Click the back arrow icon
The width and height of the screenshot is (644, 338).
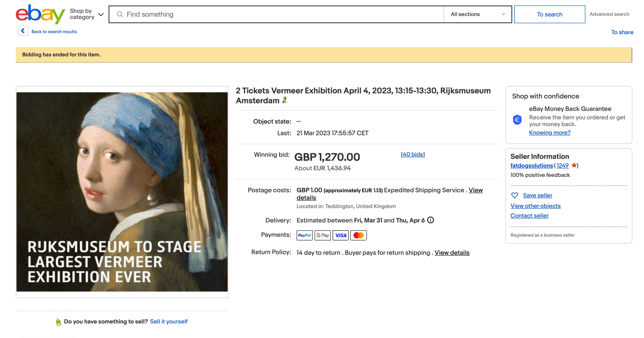[x=23, y=31]
